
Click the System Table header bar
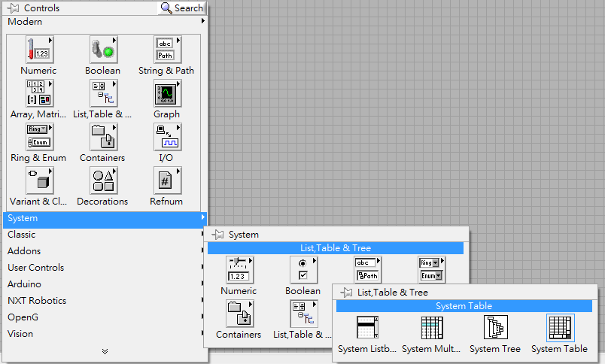[464, 306]
